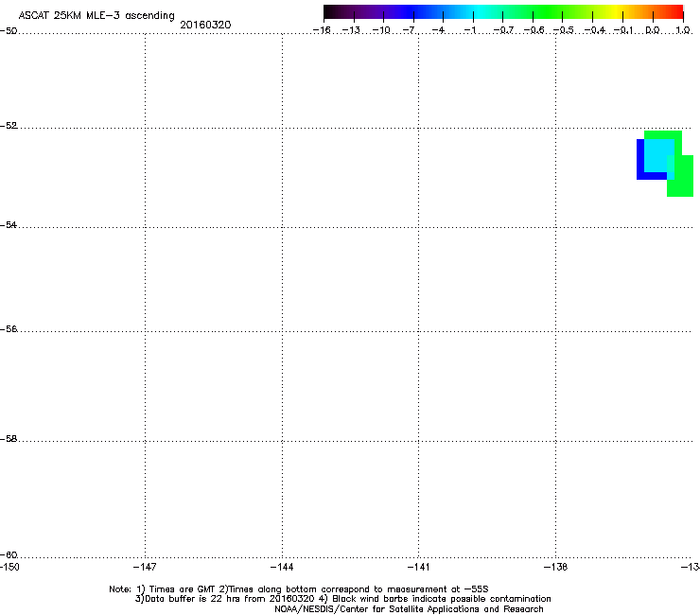The image size is (700, 615).
Task: Click the dark blue data cell on the map
Action: tap(640, 160)
